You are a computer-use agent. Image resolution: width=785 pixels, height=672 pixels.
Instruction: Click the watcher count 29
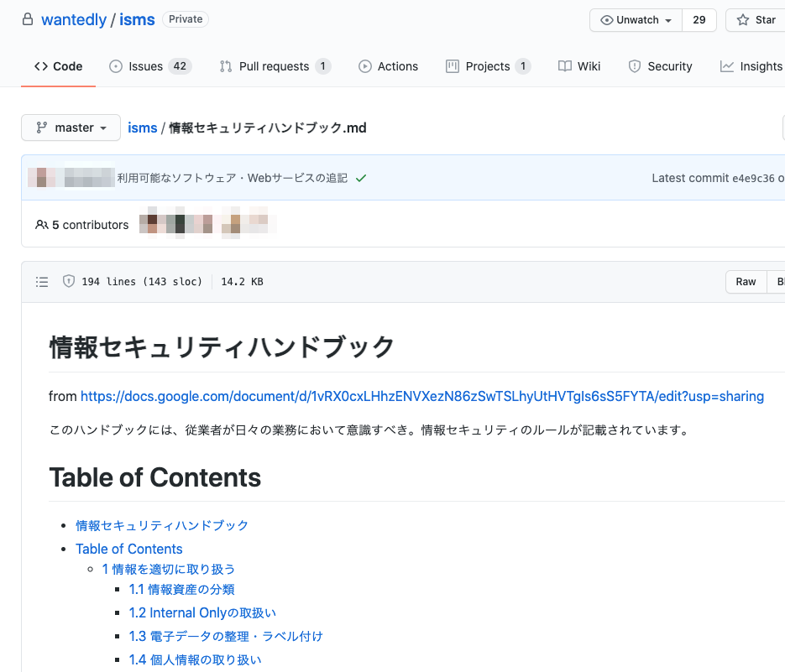[x=699, y=20]
